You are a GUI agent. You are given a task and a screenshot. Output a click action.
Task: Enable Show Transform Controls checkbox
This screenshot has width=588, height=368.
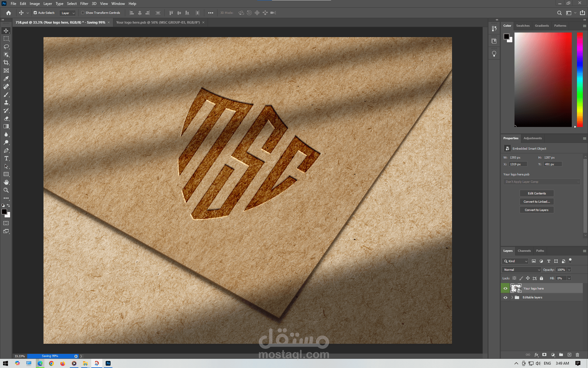tap(83, 13)
